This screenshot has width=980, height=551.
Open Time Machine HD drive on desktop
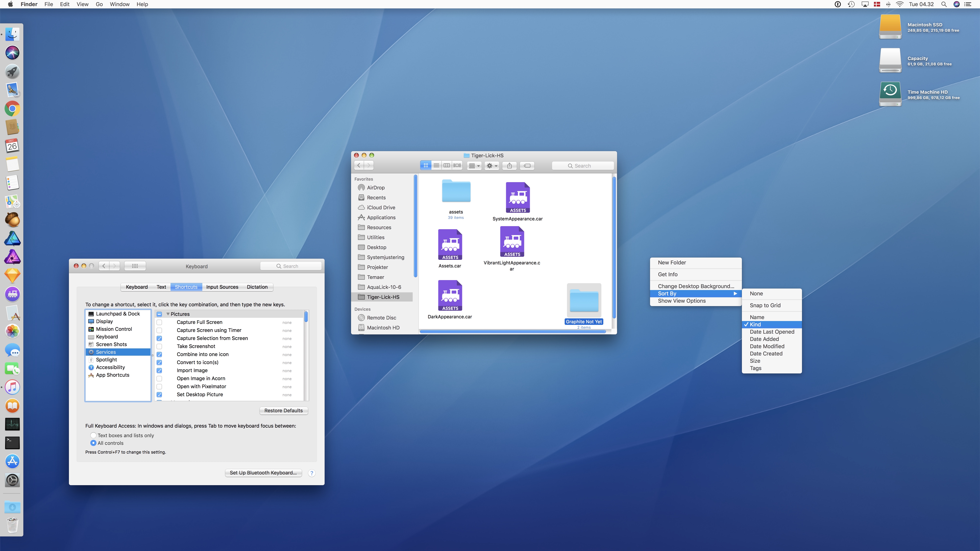[x=890, y=94]
